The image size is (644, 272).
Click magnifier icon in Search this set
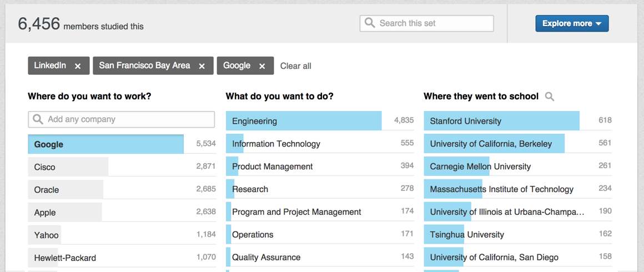click(x=370, y=23)
